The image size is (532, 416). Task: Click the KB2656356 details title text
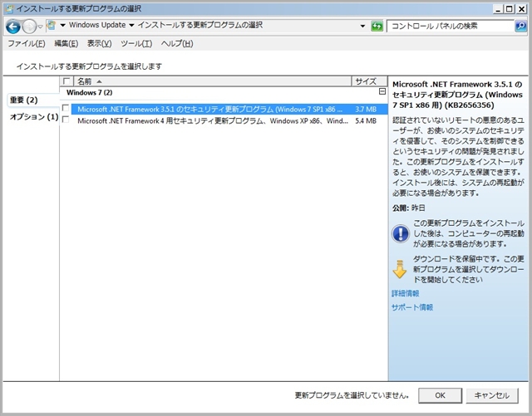pyautogui.click(x=457, y=95)
